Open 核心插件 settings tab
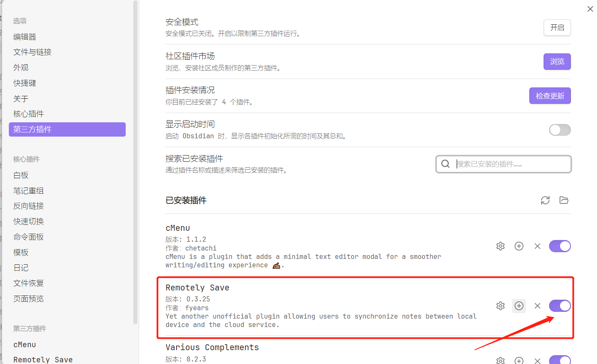Image resolution: width=597 pixels, height=364 pixels. coord(29,114)
